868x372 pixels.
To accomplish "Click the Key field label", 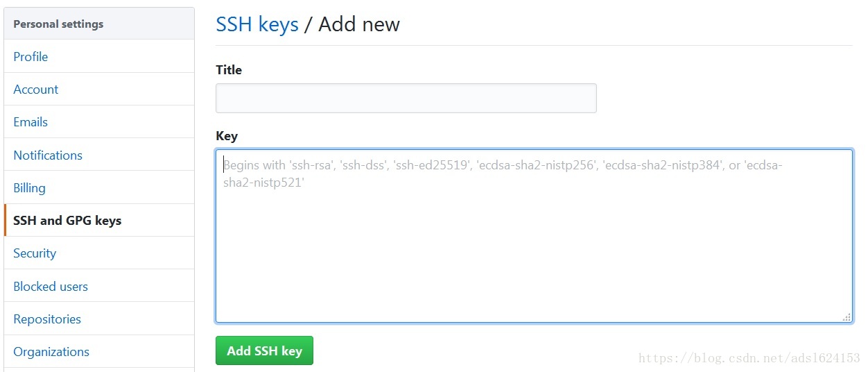I will click(x=227, y=136).
